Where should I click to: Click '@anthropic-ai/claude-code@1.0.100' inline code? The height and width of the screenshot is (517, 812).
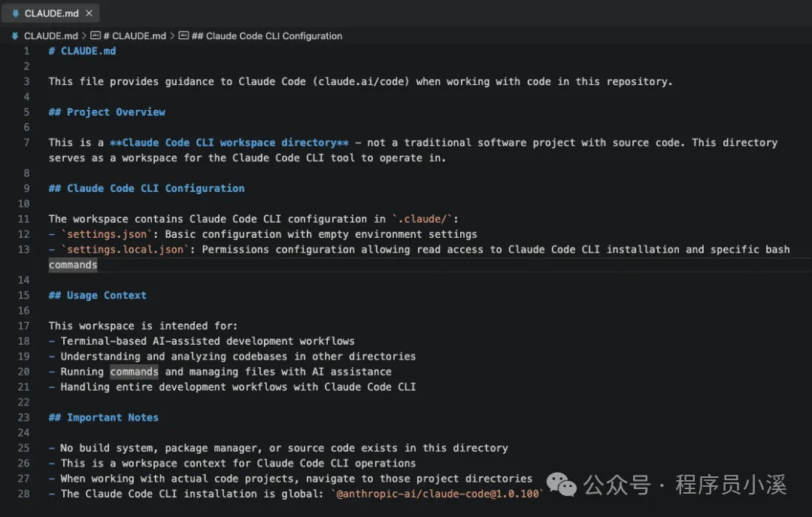tap(438, 494)
